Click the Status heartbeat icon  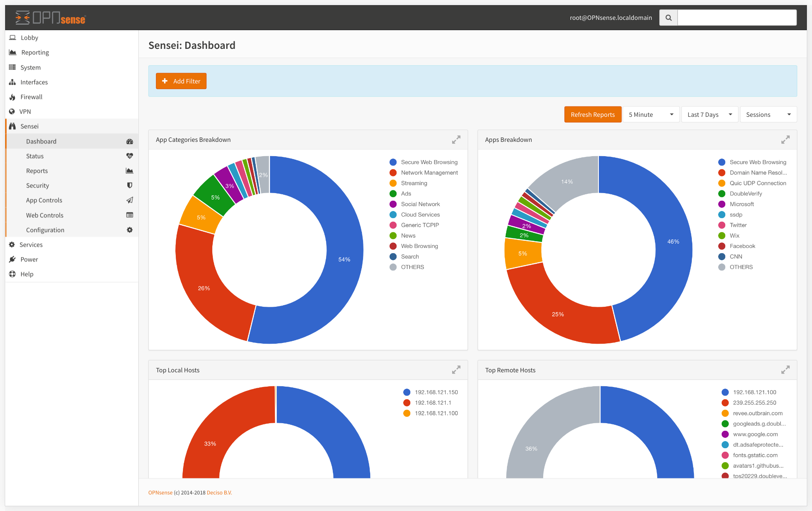[x=130, y=156]
